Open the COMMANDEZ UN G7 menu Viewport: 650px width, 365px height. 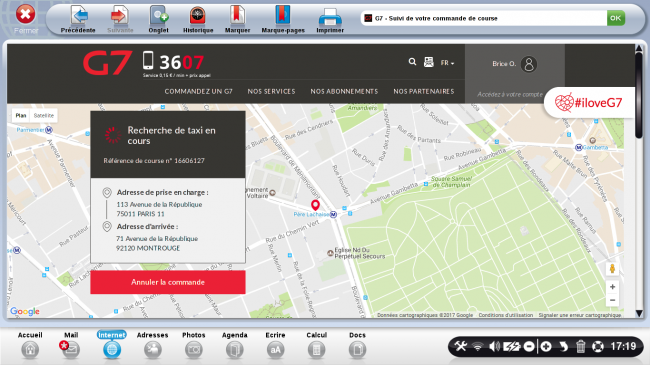point(199,91)
